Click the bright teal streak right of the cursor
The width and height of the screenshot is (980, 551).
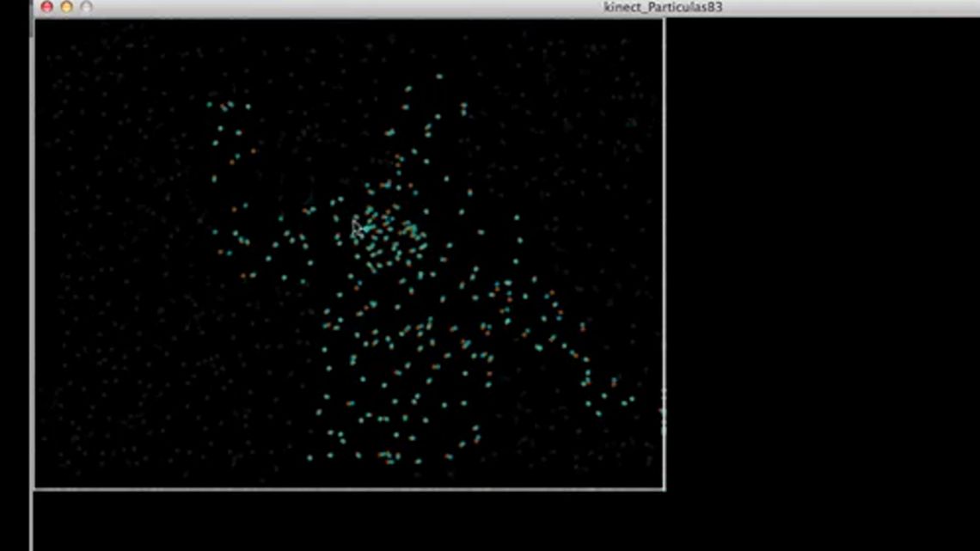(x=369, y=229)
